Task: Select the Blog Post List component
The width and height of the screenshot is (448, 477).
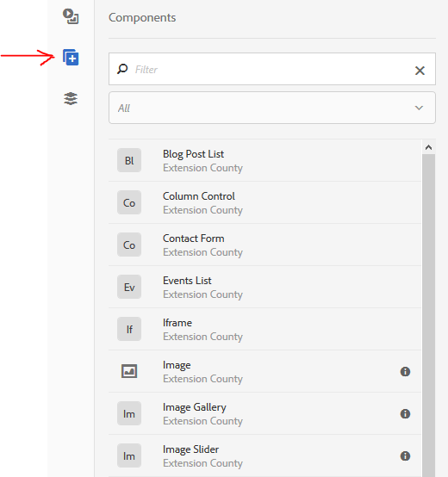Action: click(x=264, y=160)
